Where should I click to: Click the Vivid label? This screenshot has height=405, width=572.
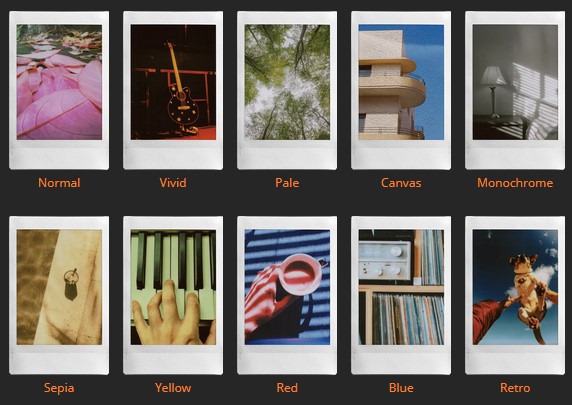(173, 183)
